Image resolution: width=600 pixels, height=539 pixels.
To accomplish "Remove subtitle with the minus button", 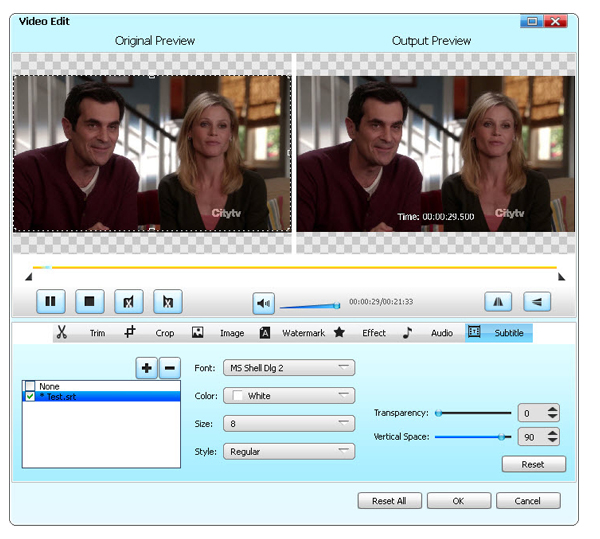I will [170, 368].
